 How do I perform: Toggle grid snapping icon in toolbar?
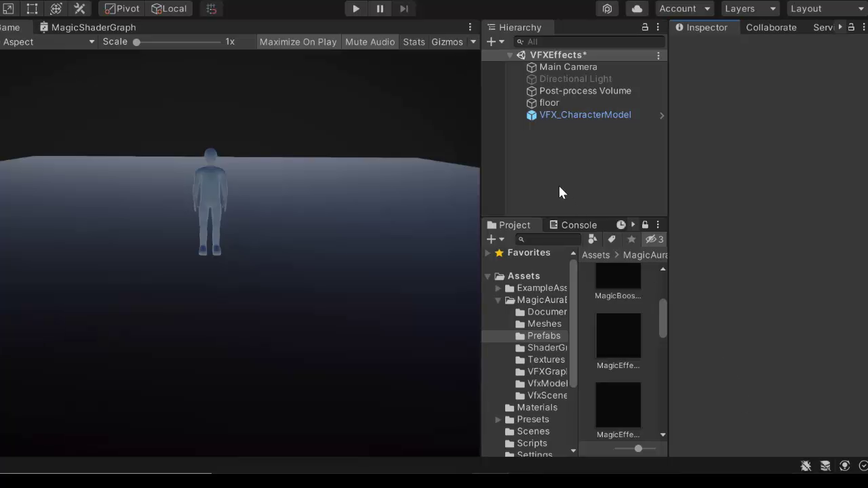click(212, 9)
